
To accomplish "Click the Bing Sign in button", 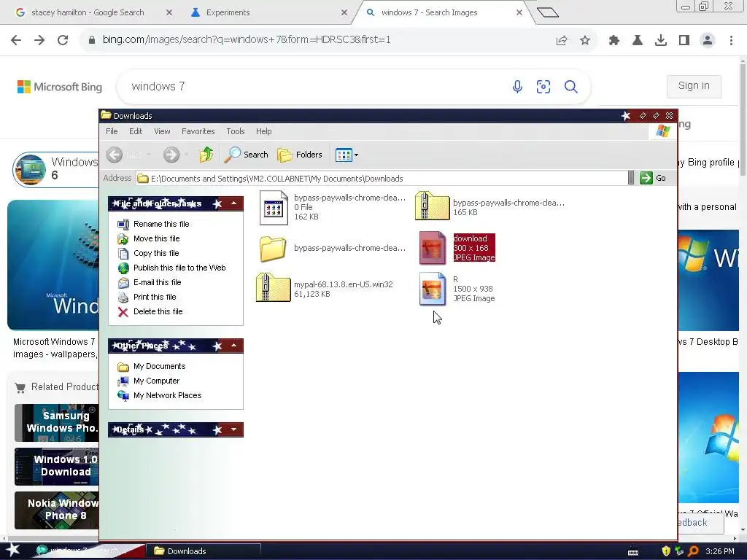I will [x=694, y=86].
